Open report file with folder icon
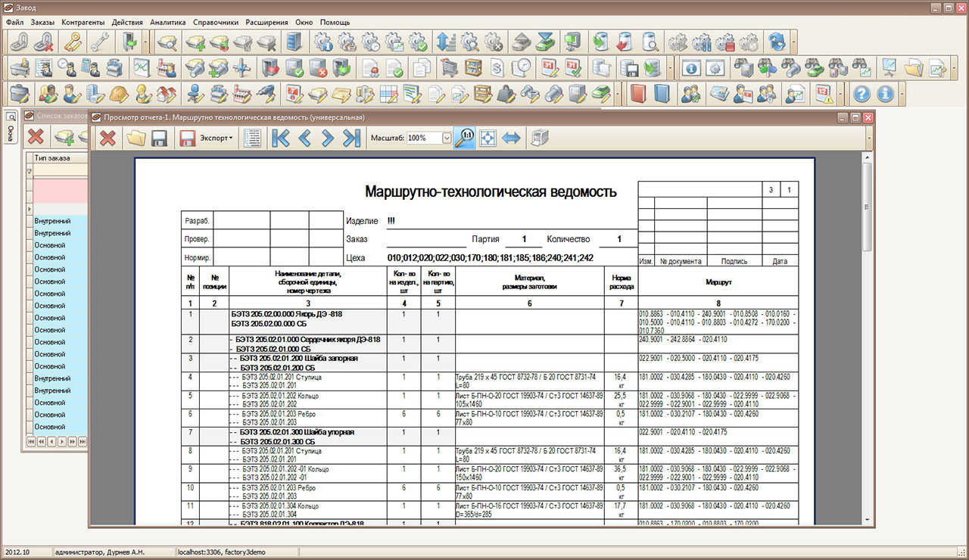The width and height of the screenshot is (969, 560). tap(135, 138)
